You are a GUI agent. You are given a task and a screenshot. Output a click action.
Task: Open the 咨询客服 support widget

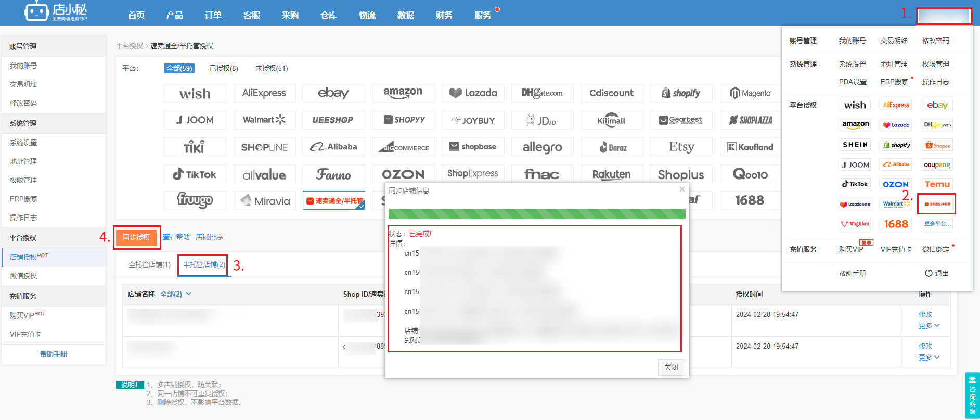(972, 396)
